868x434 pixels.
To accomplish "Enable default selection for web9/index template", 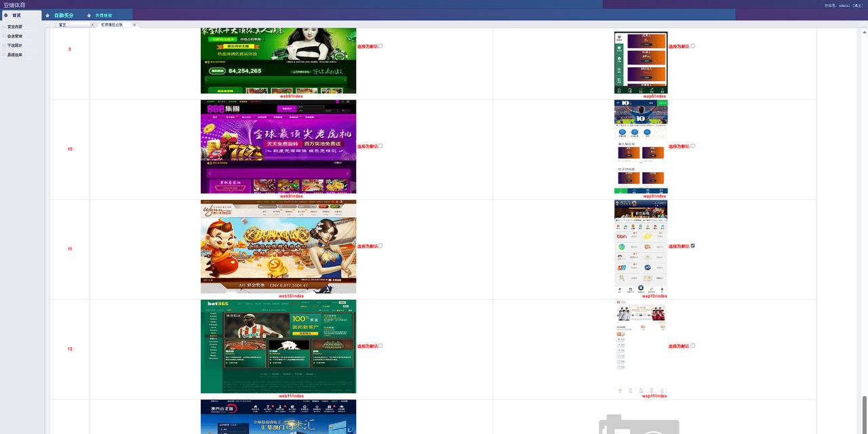I will (380, 146).
